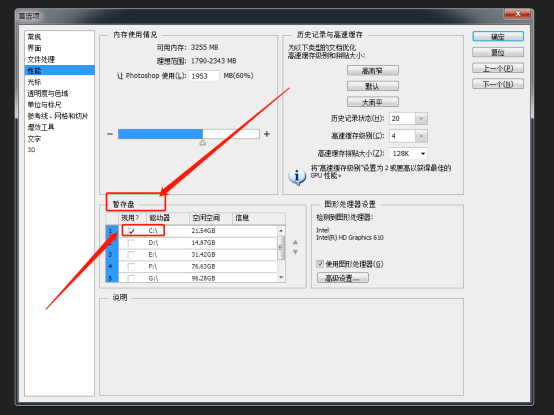Open the 历史记录状态 value arrow
Image resolution: width=554 pixels, height=415 pixels.
pos(421,119)
